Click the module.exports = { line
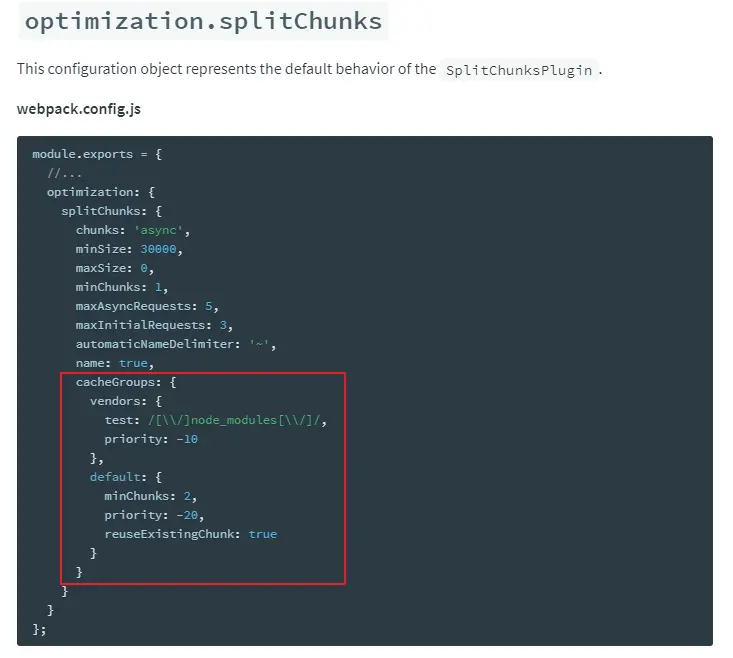The width and height of the screenshot is (733, 658). [97, 154]
